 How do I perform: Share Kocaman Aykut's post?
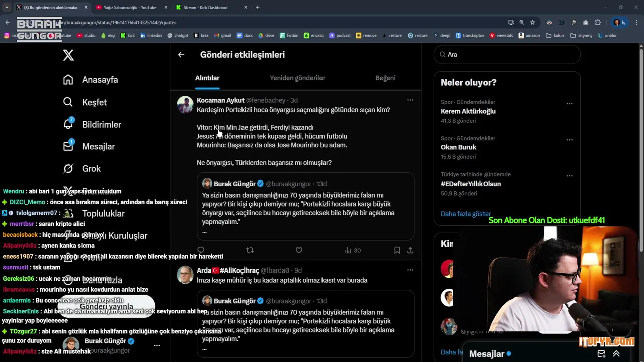(410, 250)
